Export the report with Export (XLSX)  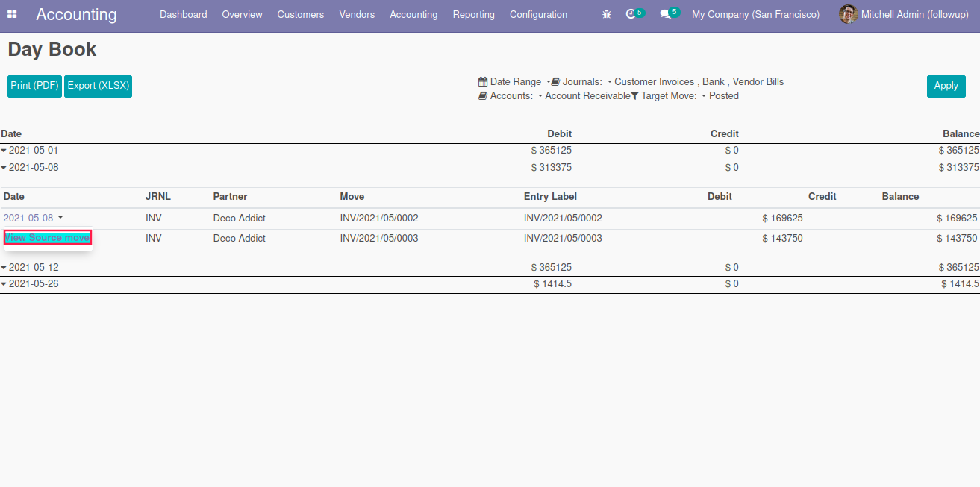(99, 86)
